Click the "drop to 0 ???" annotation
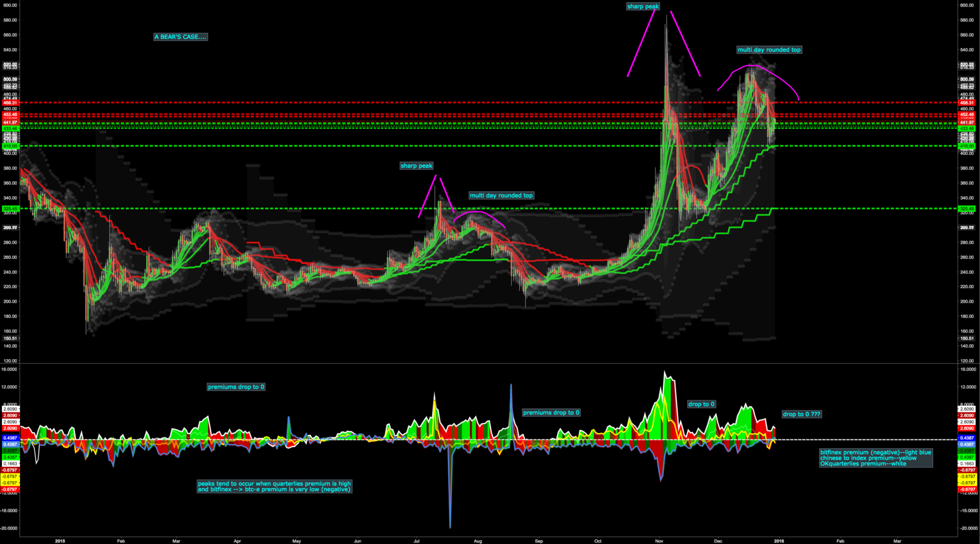The image size is (980, 544). (802, 414)
